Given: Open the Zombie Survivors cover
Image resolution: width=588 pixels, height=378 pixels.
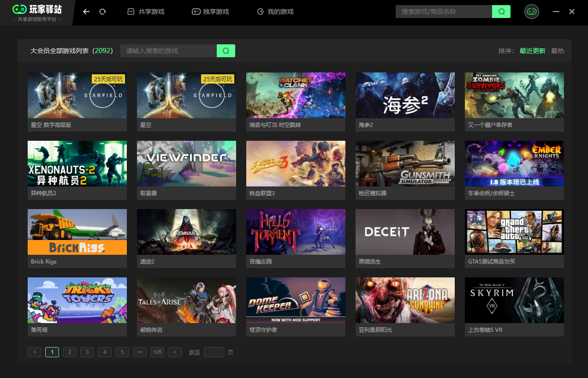Looking at the screenshot, I should pyautogui.click(x=514, y=95).
